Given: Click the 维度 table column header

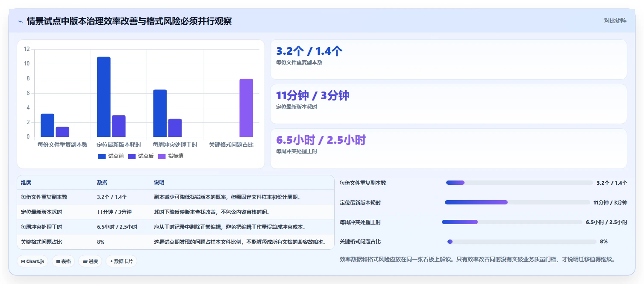Looking at the screenshot, I should [x=26, y=183].
